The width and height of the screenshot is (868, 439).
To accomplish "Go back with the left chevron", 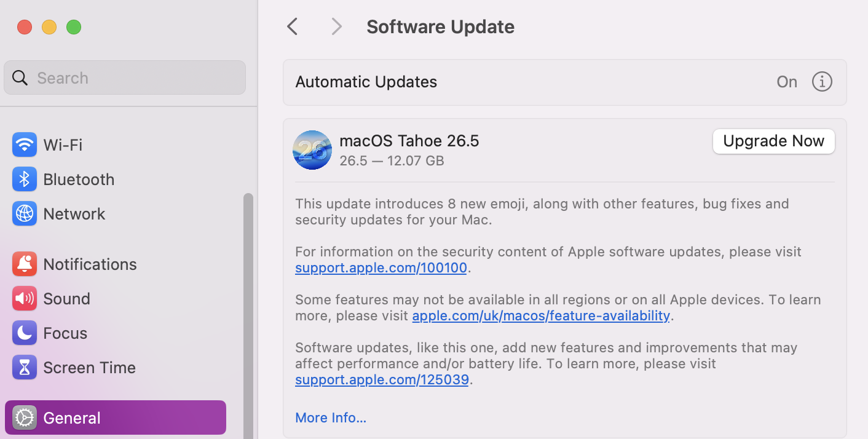I will 293,26.
